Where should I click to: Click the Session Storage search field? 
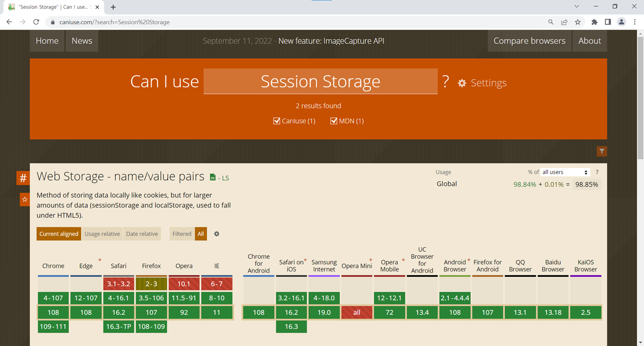tap(320, 81)
